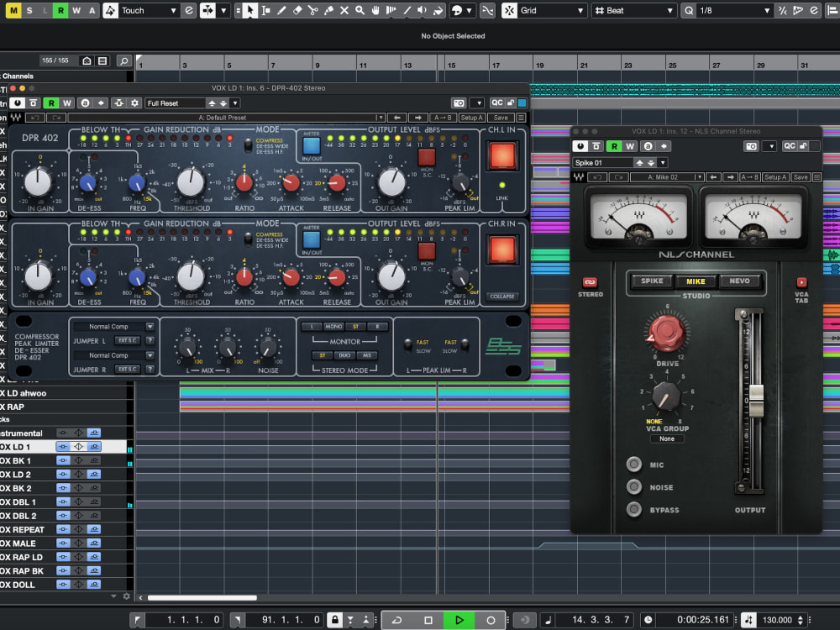Select the Line tool
The height and width of the screenshot is (630, 840).
click(x=407, y=10)
